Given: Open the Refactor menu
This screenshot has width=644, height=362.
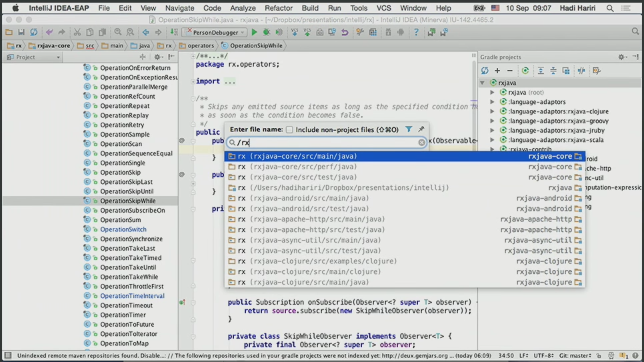Looking at the screenshot, I should (x=279, y=8).
